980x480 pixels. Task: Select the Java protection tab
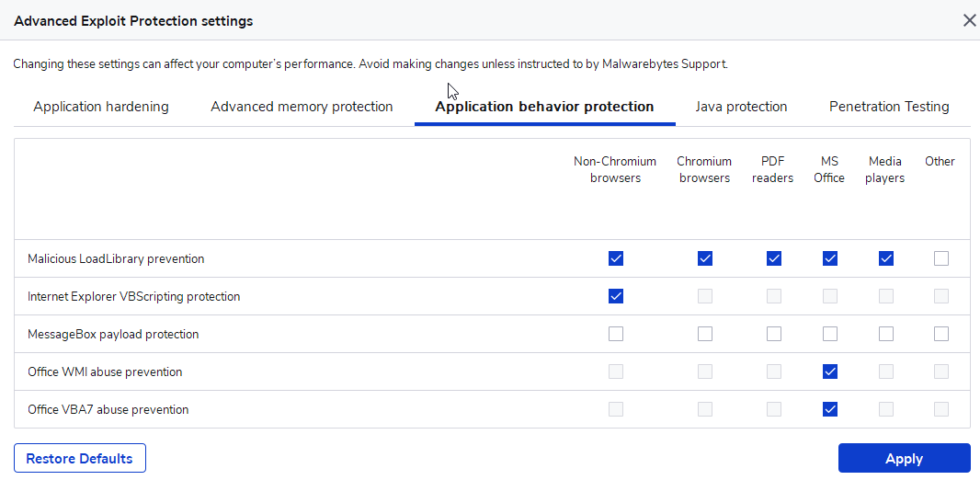tap(741, 107)
